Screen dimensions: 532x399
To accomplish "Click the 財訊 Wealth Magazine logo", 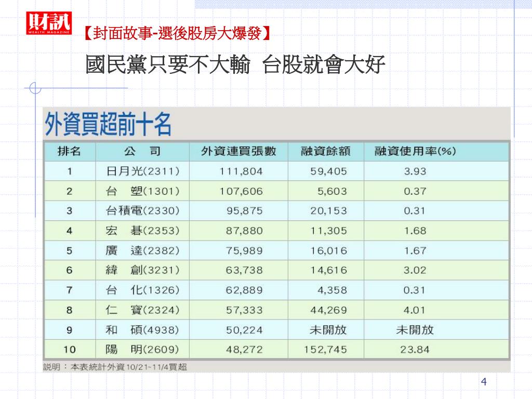I will pos(49,23).
